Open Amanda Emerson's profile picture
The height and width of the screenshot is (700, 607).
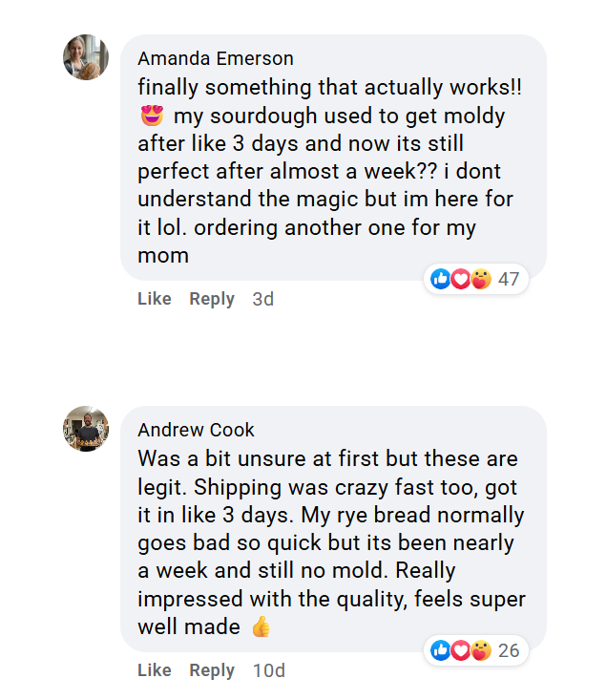click(x=86, y=57)
